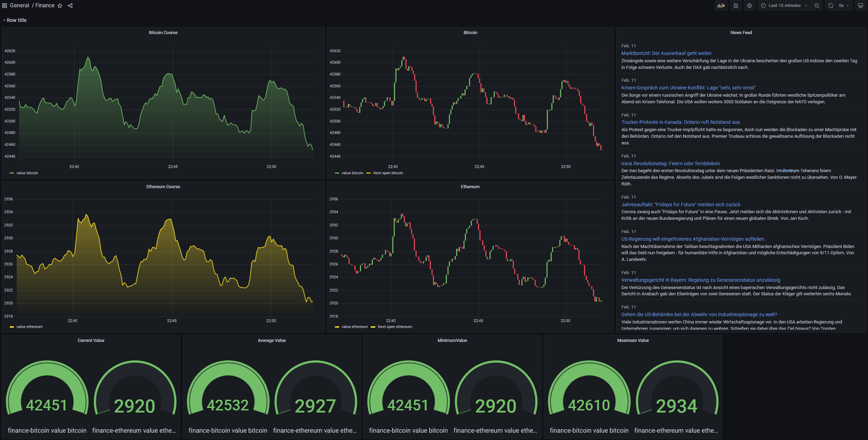Open the News Feed panel title menu

[741, 33]
